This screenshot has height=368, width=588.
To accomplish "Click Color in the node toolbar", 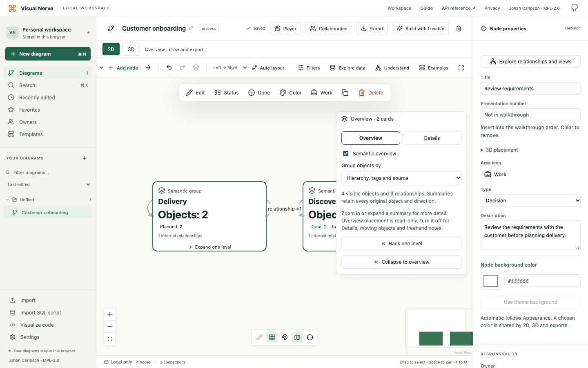I will coord(291,93).
